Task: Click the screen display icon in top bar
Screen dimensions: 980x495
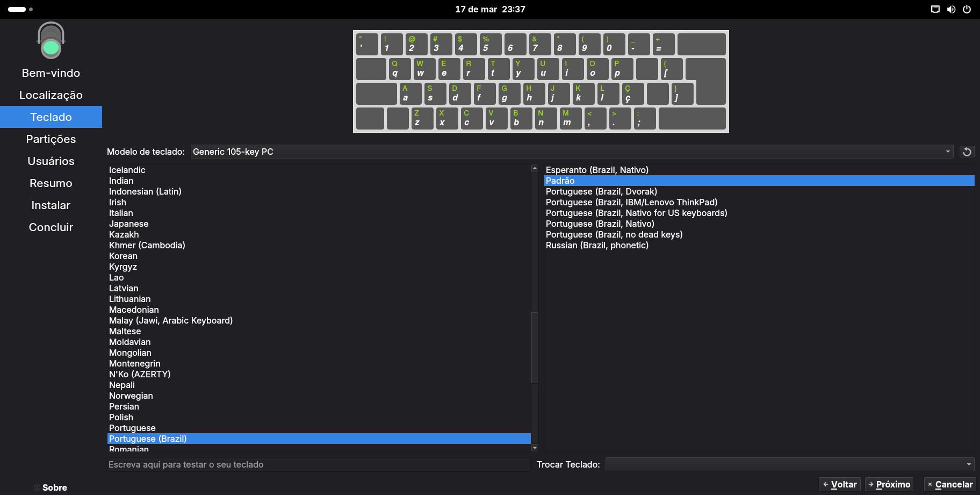Action: click(x=935, y=9)
